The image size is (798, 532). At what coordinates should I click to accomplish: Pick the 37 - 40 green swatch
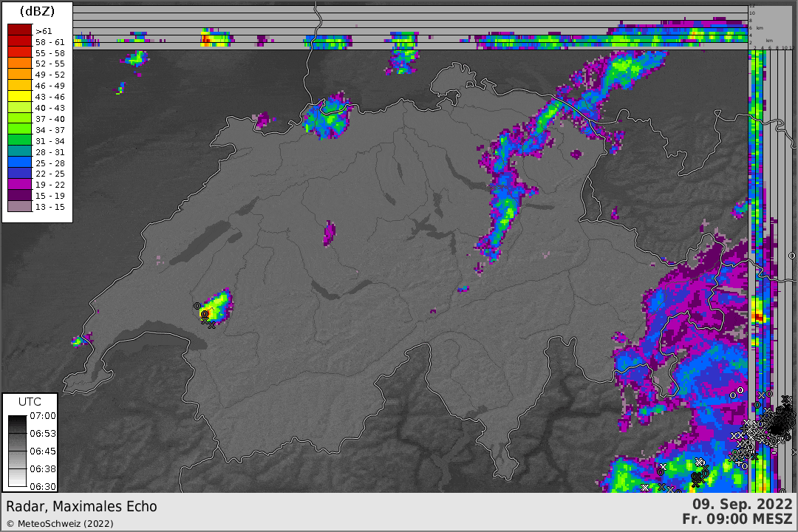click(x=19, y=119)
